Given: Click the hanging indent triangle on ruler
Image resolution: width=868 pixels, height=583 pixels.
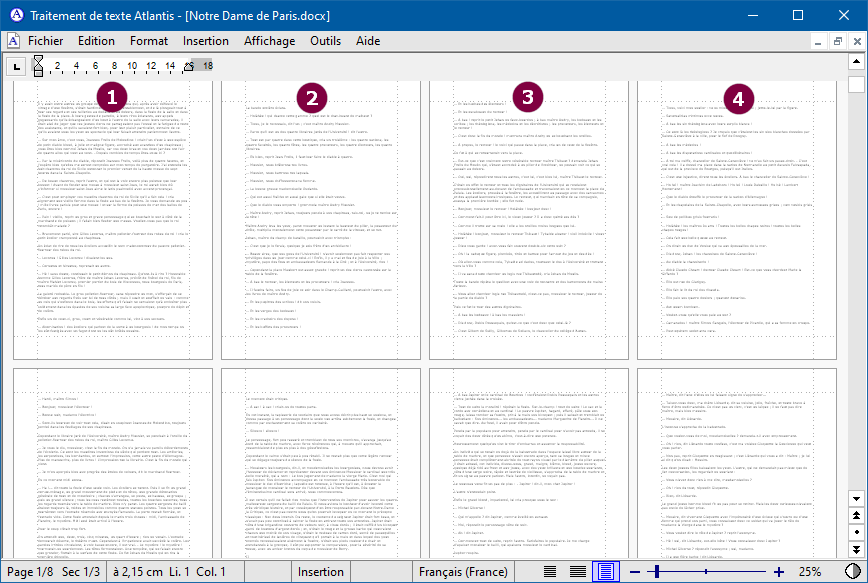Looking at the screenshot, I should pyautogui.click(x=38, y=66).
